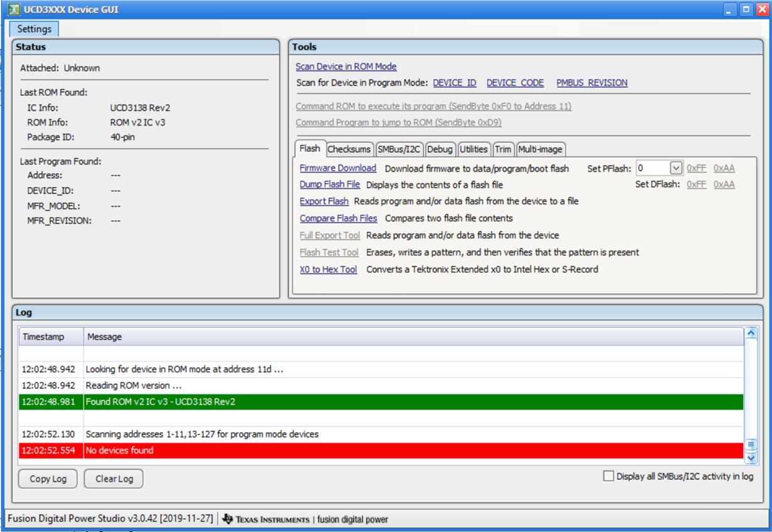Viewport: 772px width, 532px height.
Task: Switch to the Debug tab
Action: 440,149
